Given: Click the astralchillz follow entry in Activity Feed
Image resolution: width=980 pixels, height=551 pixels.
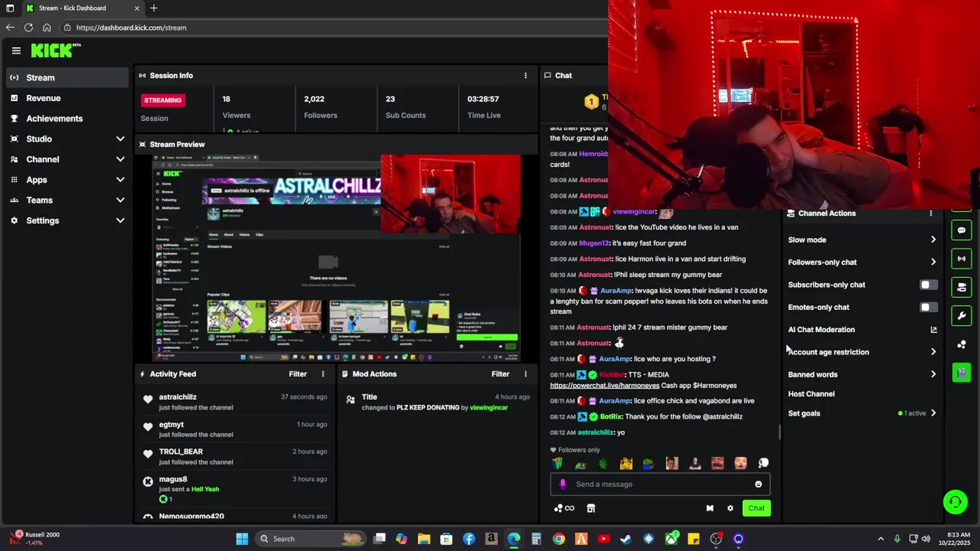Looking at the screenshot, I should pyautogui.click(x=236, y=402).
